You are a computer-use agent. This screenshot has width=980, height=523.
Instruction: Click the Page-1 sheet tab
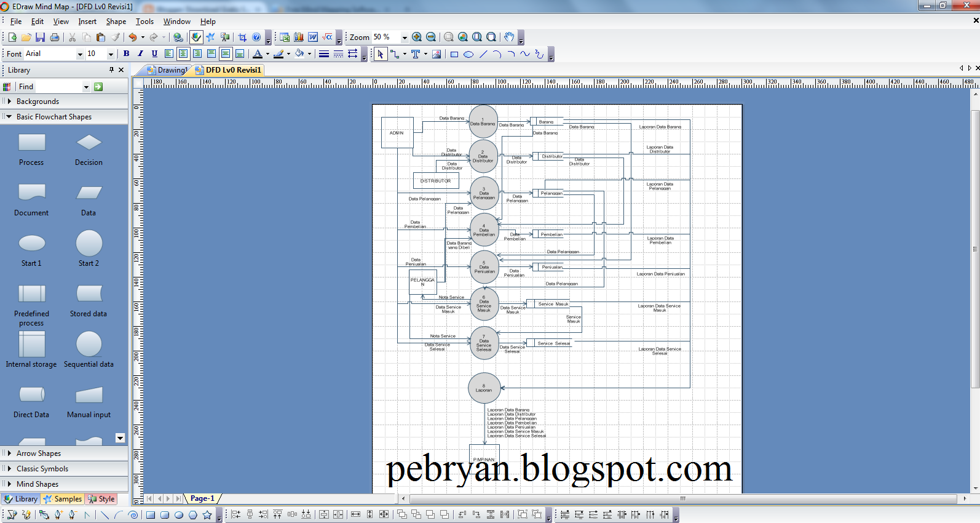[x=202, y=499]
